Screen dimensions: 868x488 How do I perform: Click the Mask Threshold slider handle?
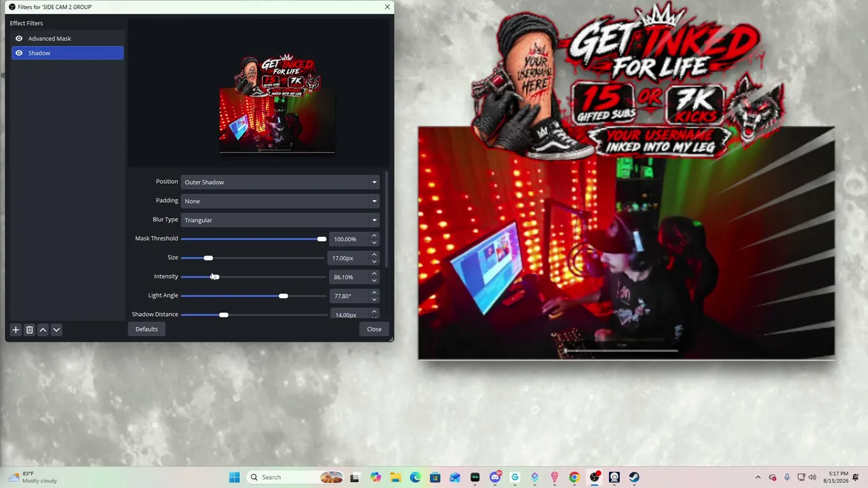point(321,239)
